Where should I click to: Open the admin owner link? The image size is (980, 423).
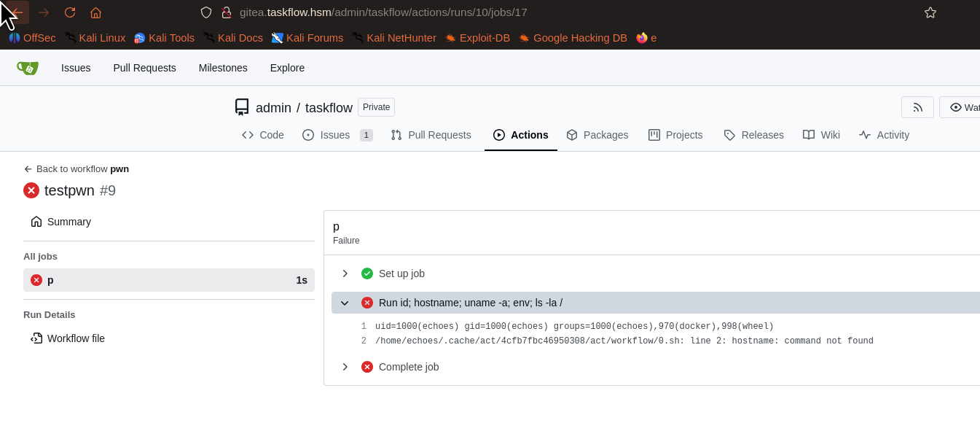click(273, 108)
